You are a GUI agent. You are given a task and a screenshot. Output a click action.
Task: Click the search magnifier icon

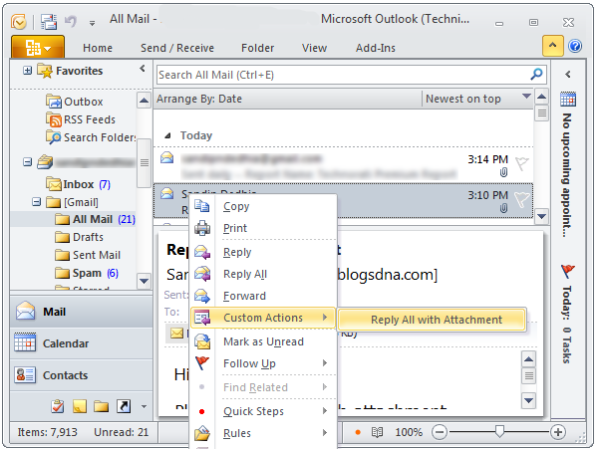(536, 74)
